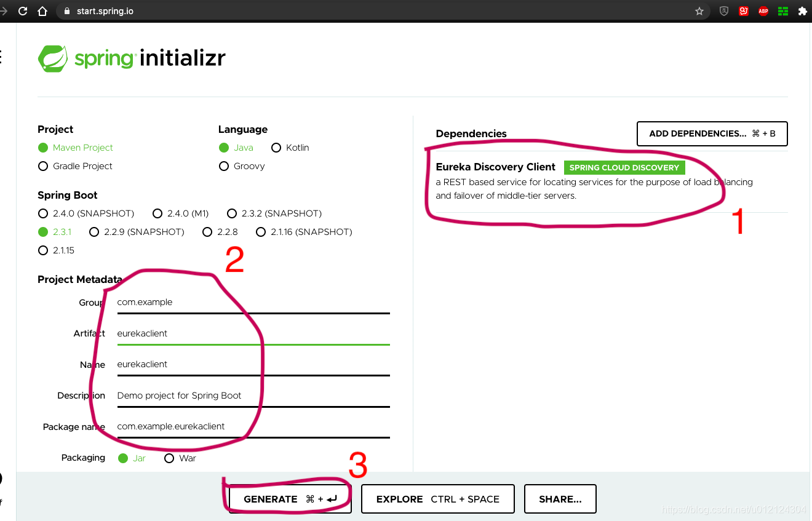The image size is (812, 521).
Task: Click the browser reload icon
Action: [23, 11]
